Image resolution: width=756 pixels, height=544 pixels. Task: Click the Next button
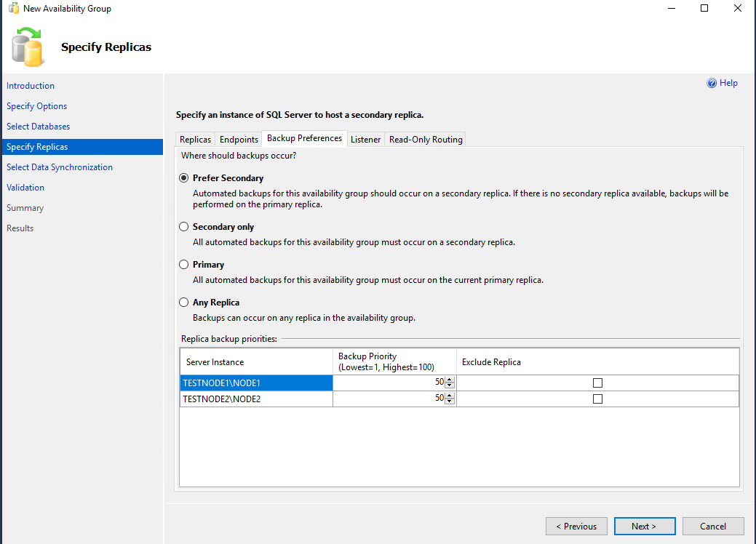pyautogui.click(x=645, y=526)
